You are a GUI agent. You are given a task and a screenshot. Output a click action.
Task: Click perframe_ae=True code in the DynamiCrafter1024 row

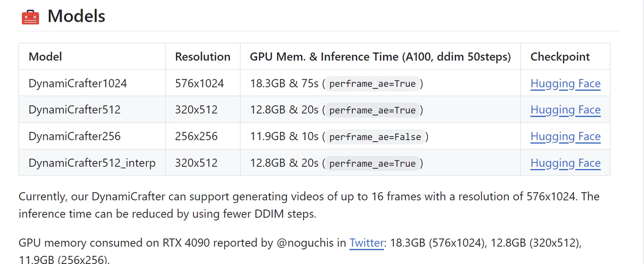[x=372, y=84]
